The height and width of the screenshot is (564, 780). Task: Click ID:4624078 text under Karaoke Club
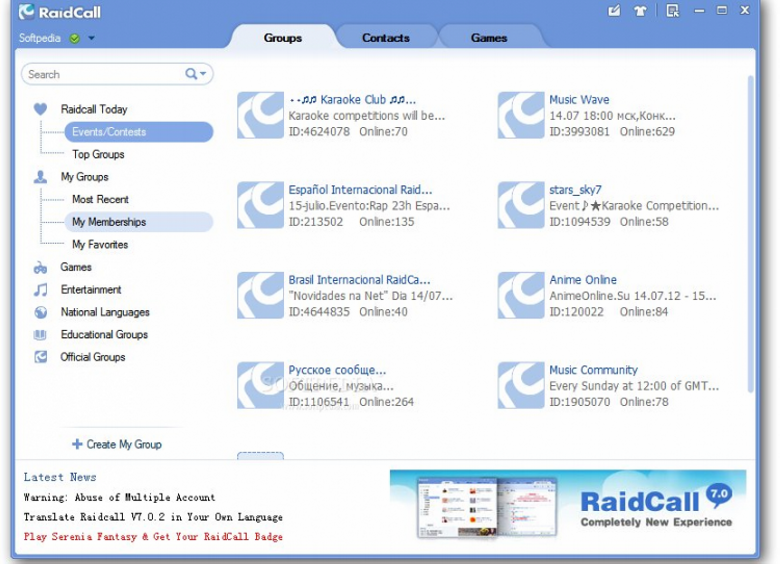click(319, 131)
